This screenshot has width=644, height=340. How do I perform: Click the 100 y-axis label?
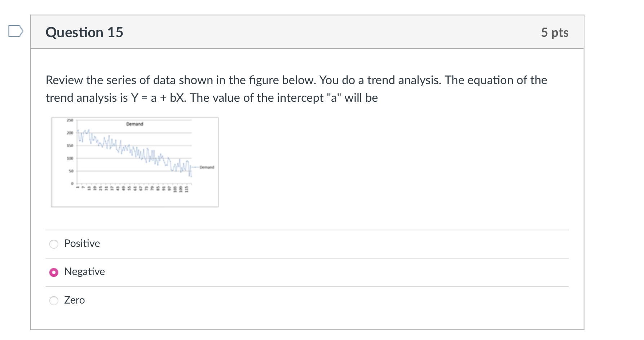pos(70,158)
